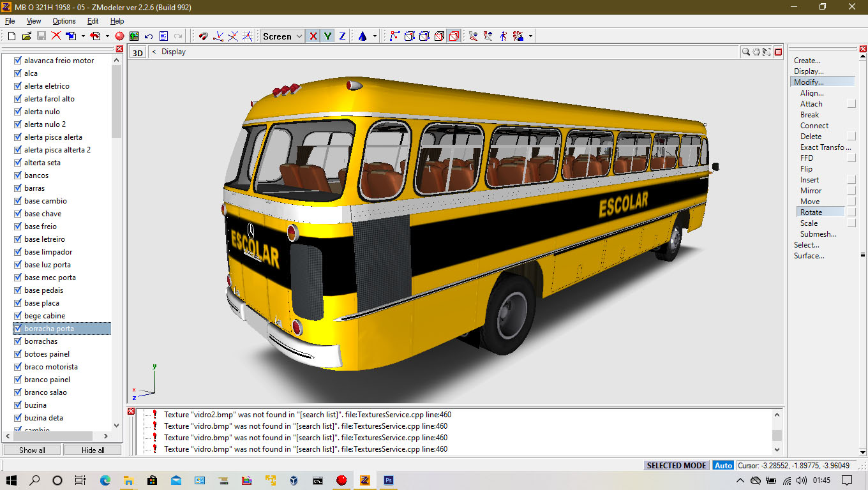Expand the Surface... tools branch
The height and width of the screenshot is (490, 868).
click(x=809, y=256)
